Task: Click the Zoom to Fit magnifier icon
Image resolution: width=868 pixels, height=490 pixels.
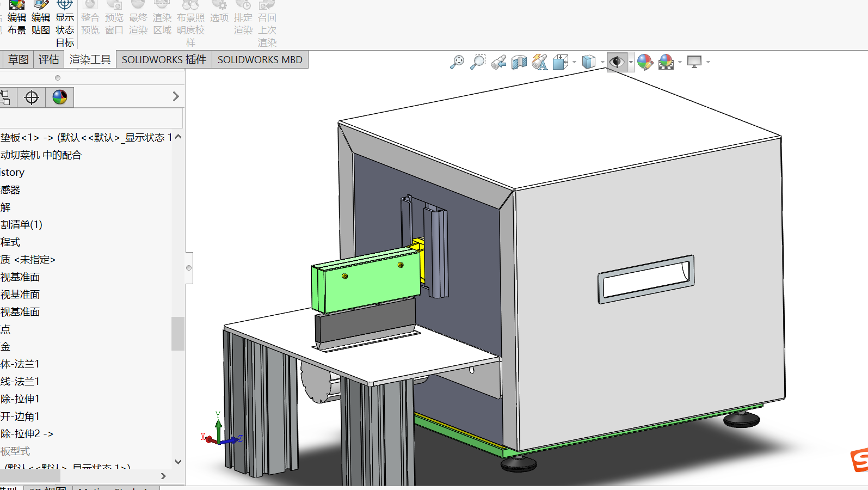Action: tap(457, 62)
